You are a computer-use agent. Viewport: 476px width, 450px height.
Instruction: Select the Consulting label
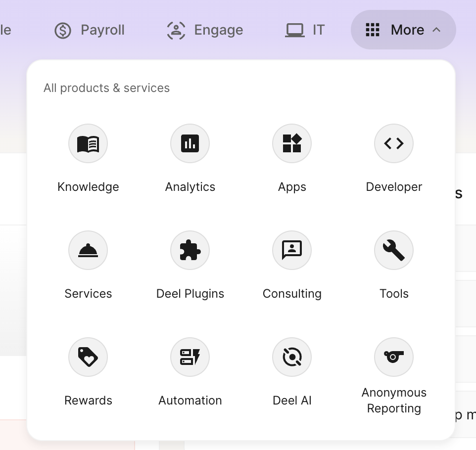(292, 294)
